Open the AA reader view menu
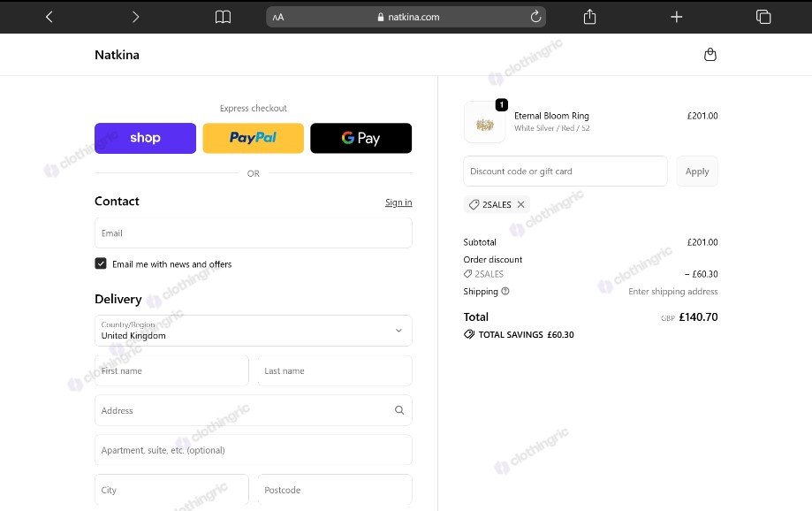This screenshot has height=511, width=812. coord(278,17)
